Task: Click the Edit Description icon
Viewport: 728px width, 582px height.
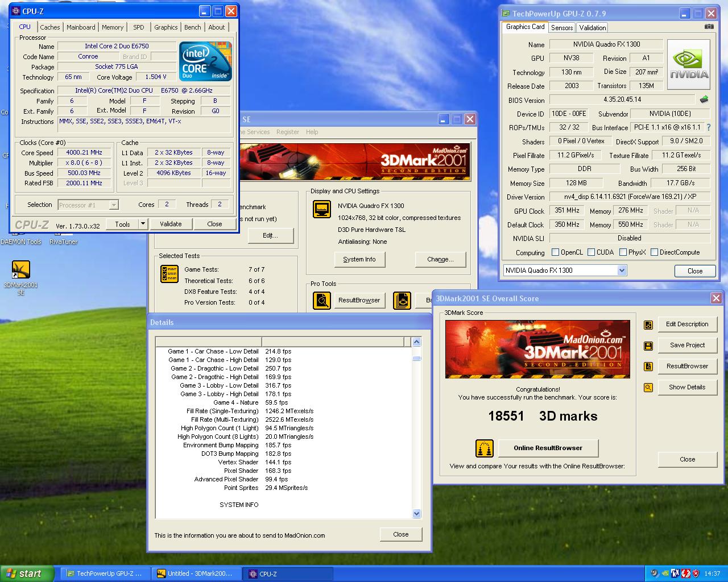Action: 648,325
